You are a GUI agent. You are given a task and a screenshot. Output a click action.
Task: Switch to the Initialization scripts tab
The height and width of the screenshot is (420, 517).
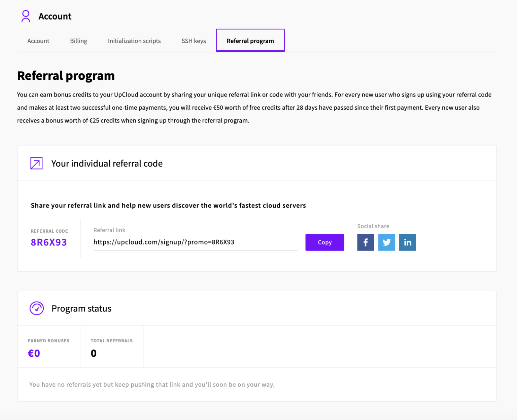(x=134, y=41)
